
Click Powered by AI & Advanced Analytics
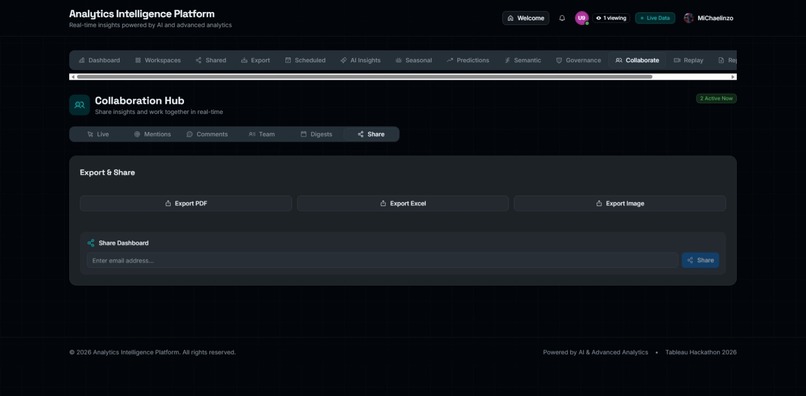(x=595, y=352)
